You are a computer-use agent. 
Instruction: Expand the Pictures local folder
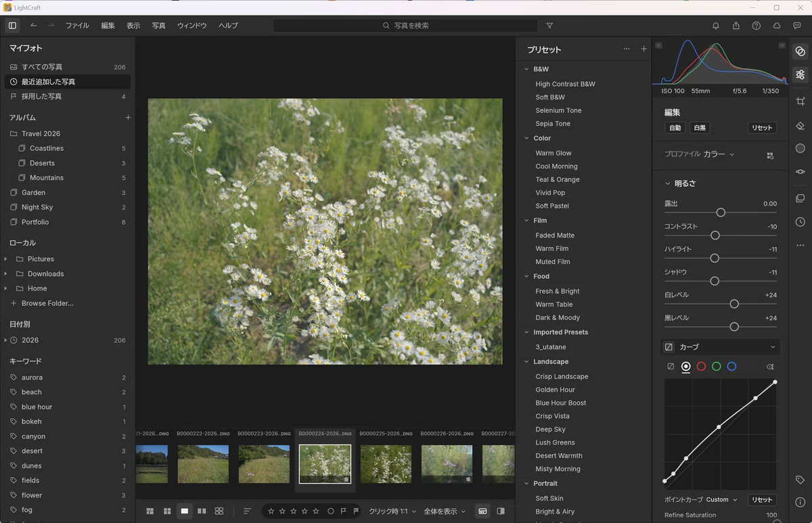[x=5, y=259]
